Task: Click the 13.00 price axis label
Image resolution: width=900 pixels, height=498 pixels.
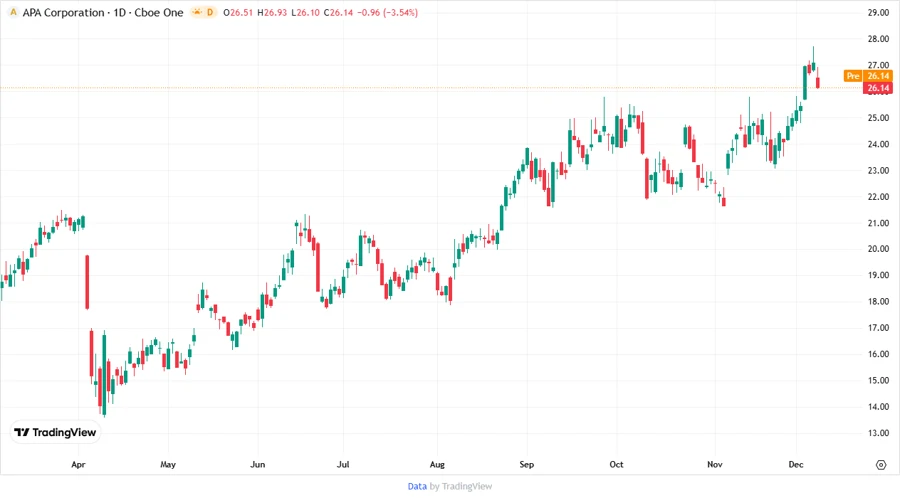Action: (878, 433)
